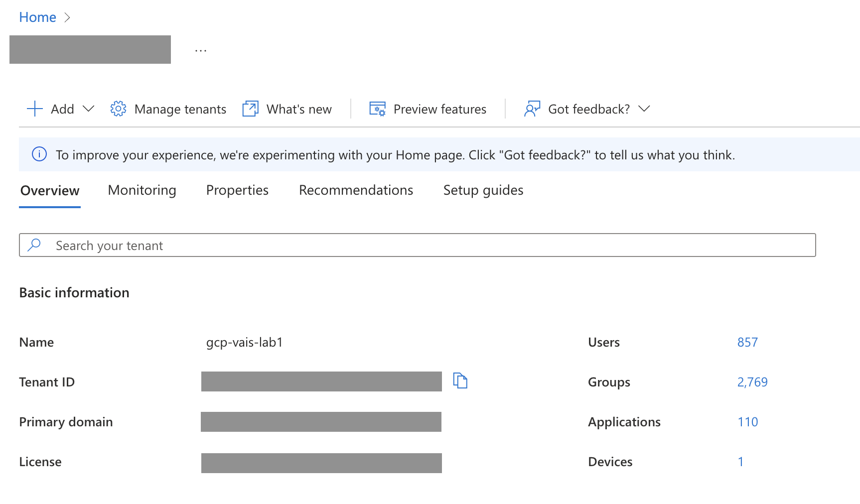The image size is (860, 504).
Task: Expand the Got feedback dropdown
Action: click(x=645, y=109)
